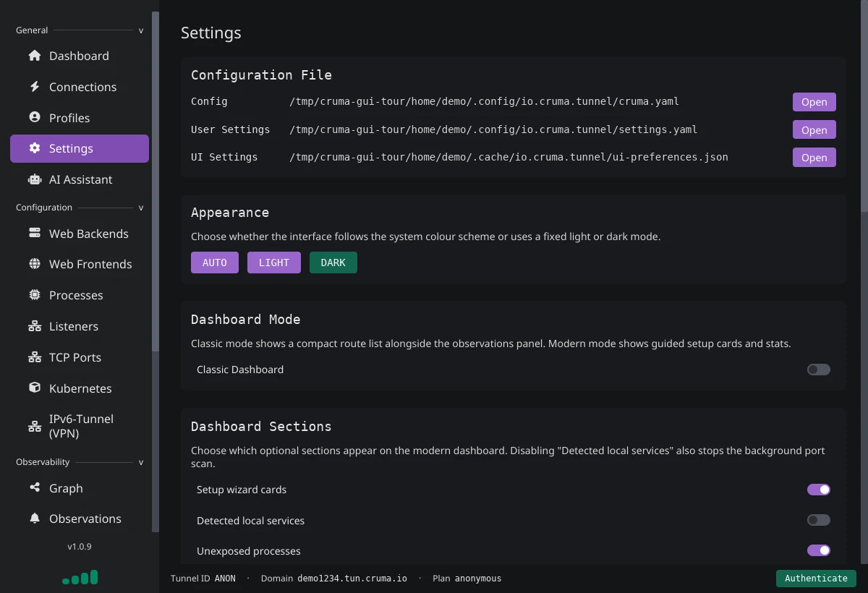Click the TCP Ports network icon
This screenshot has height=593, width=868.
35,357
